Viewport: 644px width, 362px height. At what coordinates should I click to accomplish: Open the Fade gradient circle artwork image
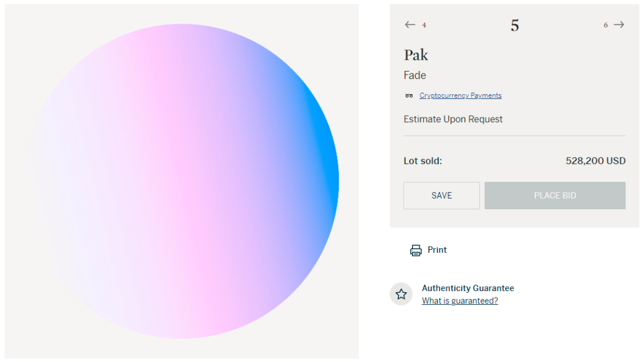(182, 181)
